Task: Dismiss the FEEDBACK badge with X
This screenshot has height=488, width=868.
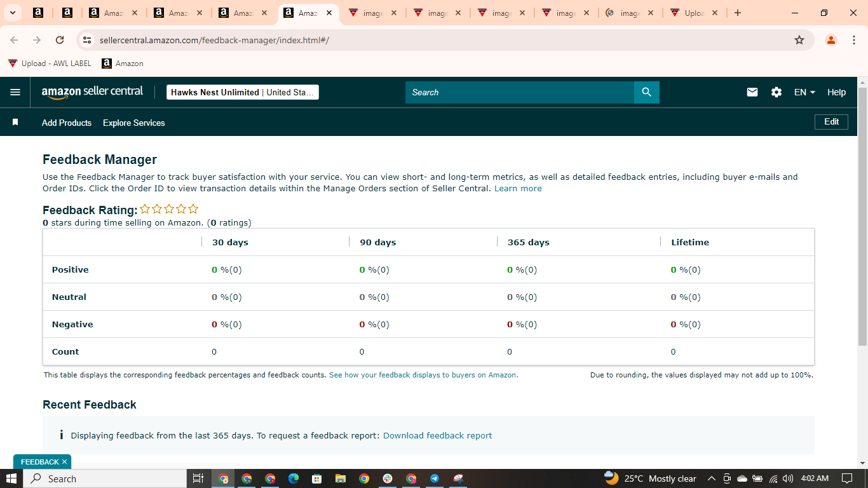Action: 64,462
